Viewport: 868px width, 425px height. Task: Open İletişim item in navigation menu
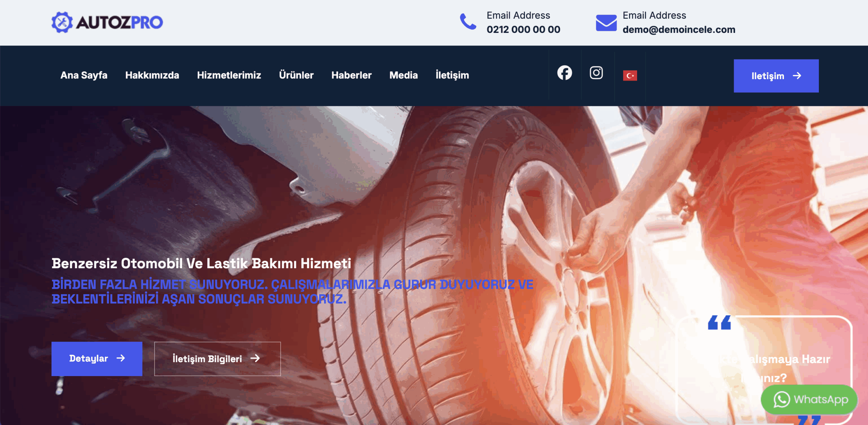(452, 75)
